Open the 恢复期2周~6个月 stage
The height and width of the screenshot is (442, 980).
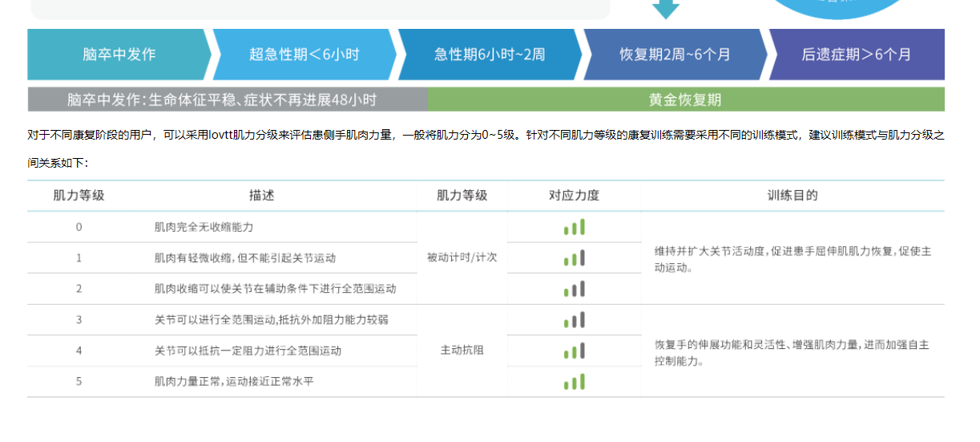[x=675, y=55]
